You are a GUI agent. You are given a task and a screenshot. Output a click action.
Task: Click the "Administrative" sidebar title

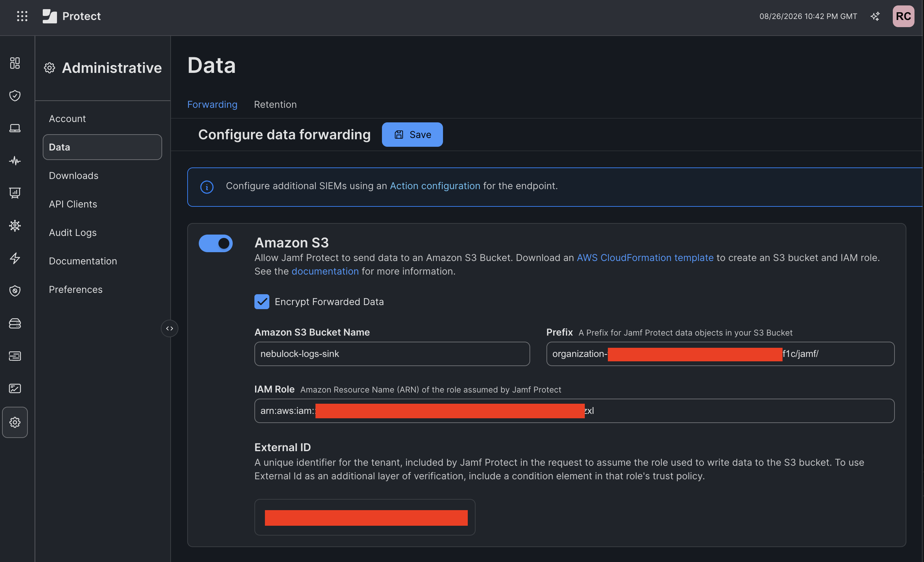(x=112, y=68)
